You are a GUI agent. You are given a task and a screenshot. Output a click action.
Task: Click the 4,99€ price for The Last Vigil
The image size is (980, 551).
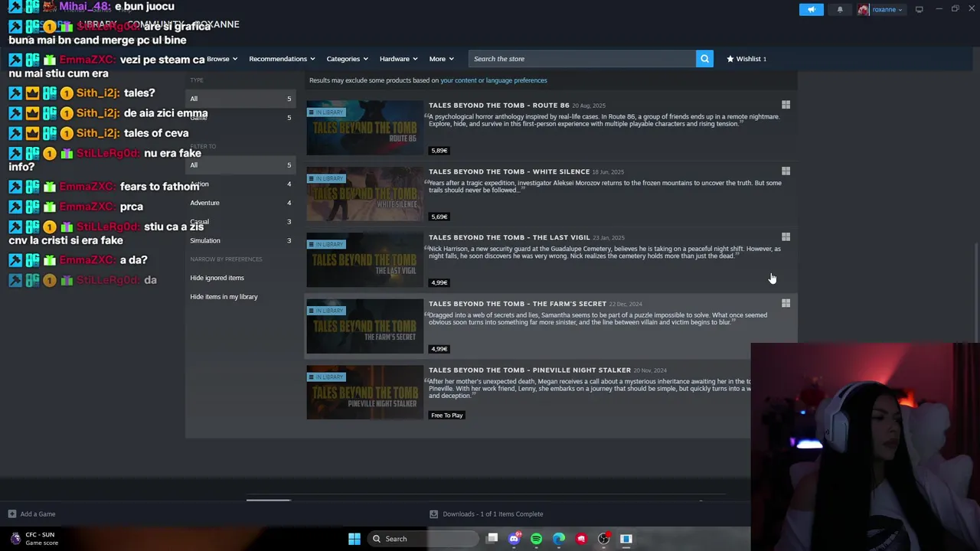(439, 283)
